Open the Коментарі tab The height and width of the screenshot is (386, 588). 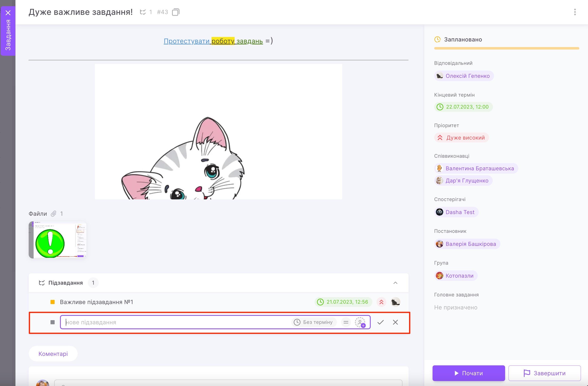coord(53,354)
